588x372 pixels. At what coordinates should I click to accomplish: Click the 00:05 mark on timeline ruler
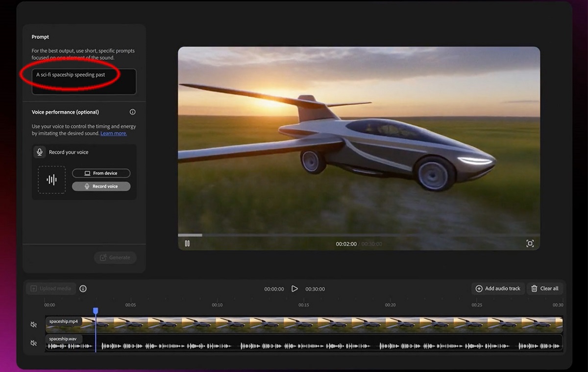coord(130,305)
